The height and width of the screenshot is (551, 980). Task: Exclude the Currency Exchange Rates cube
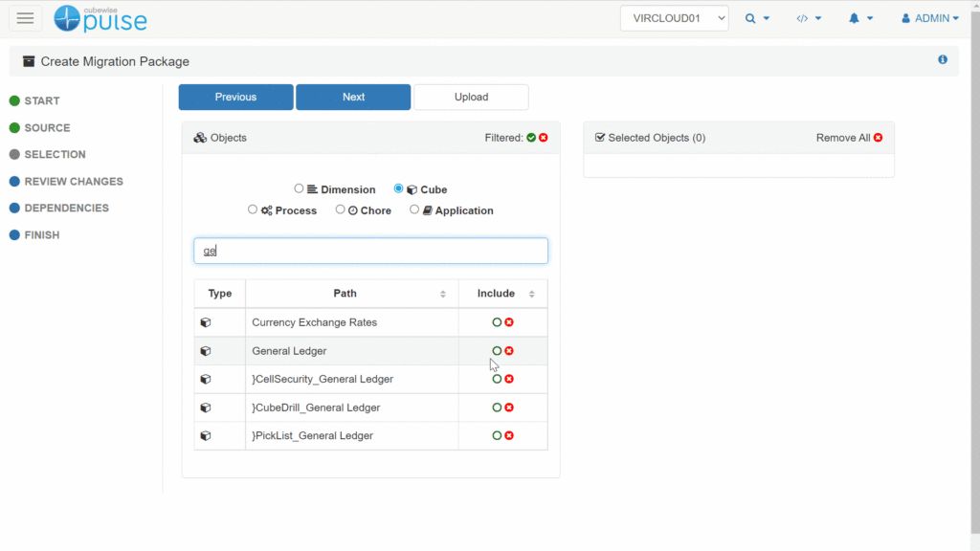pyautogui.click(x=509, y=322)
